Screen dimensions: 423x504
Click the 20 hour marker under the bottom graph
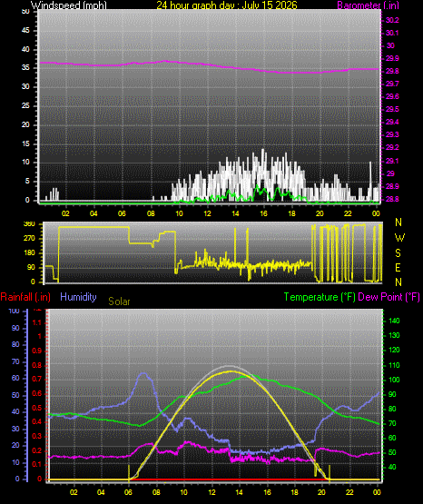321,492
